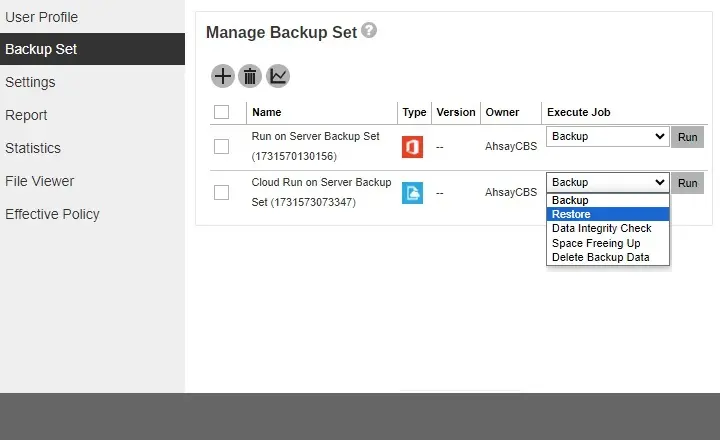Go to the Statistics sidebar section
This screenshot has width=720, height=440.
point(33,148)
